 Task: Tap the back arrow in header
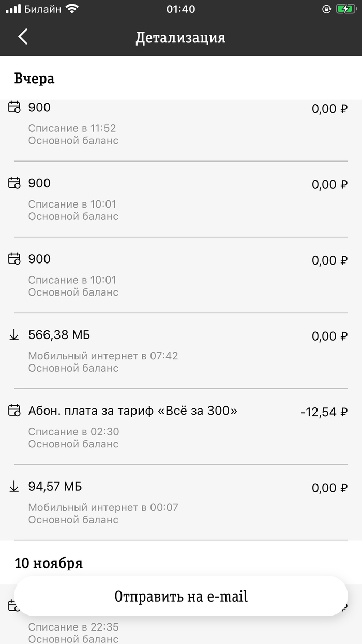[23, 37]
